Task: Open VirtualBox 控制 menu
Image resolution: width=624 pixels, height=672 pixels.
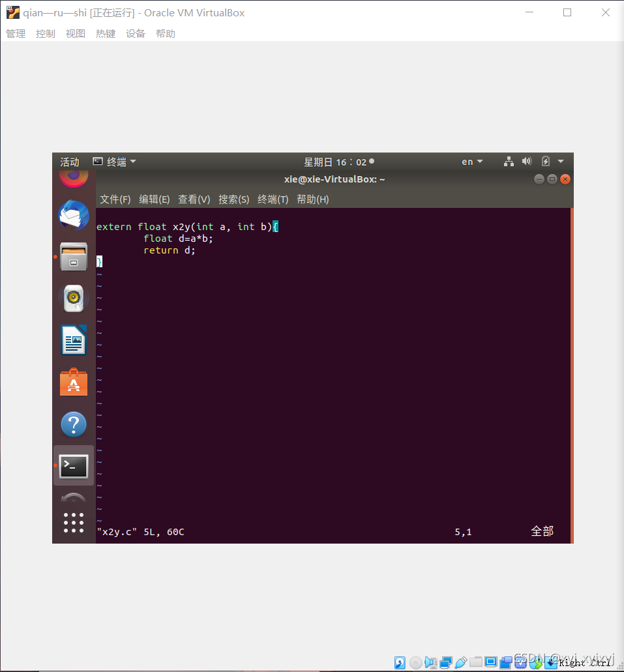Action: (46, 33)
